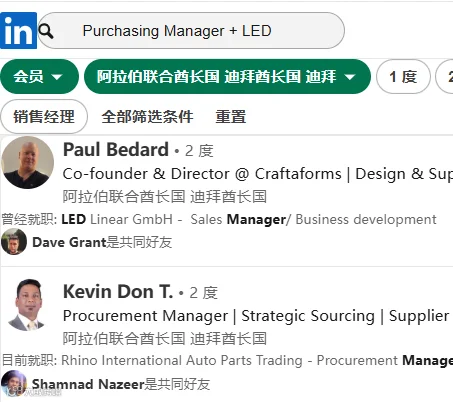The image size is (453, 402).
Task: Click the search box with Purchasing Manager + LED
Action: [191, 31]
